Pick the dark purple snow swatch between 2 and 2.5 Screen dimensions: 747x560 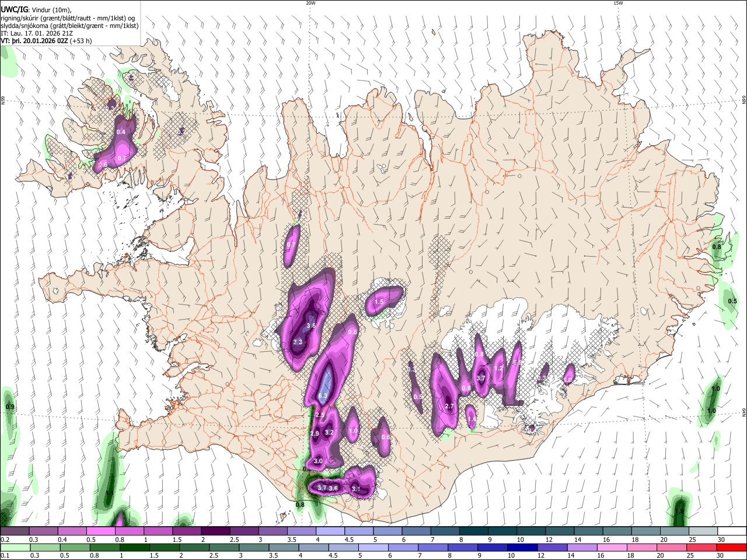(x=215, y=531)
